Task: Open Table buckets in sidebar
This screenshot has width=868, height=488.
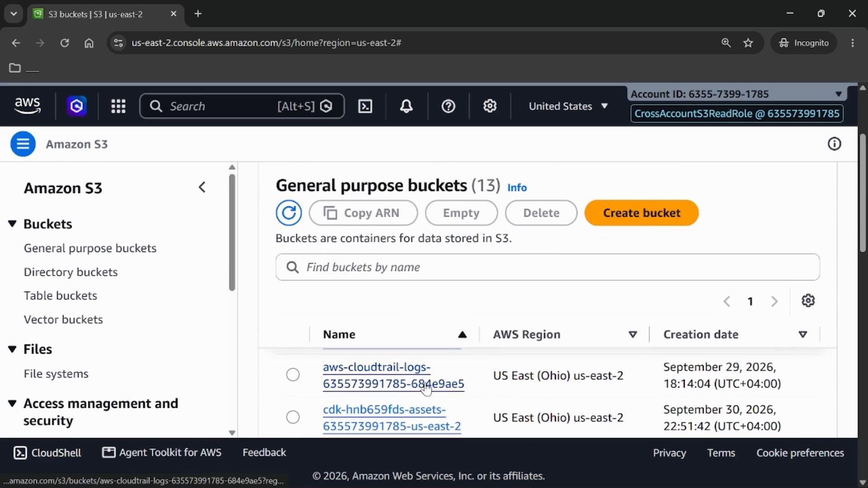Action: pyautogui.click(x=60, y=296)
